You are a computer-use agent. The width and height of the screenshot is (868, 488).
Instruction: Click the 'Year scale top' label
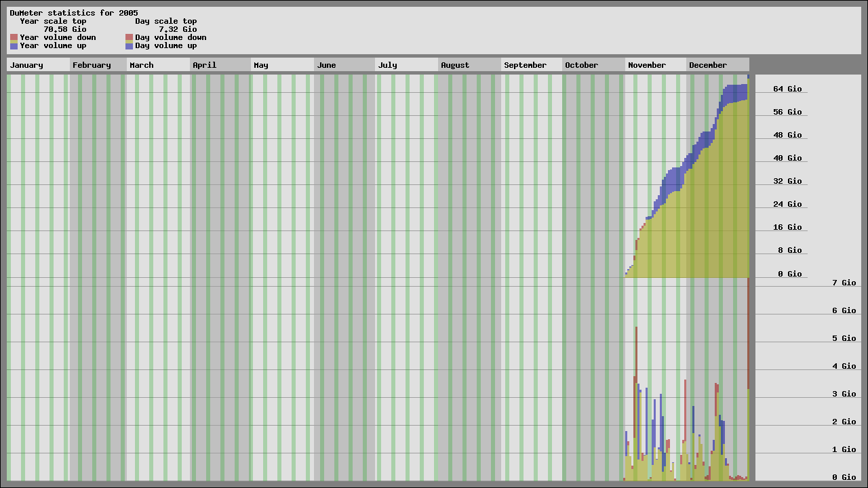coord(53,21)
